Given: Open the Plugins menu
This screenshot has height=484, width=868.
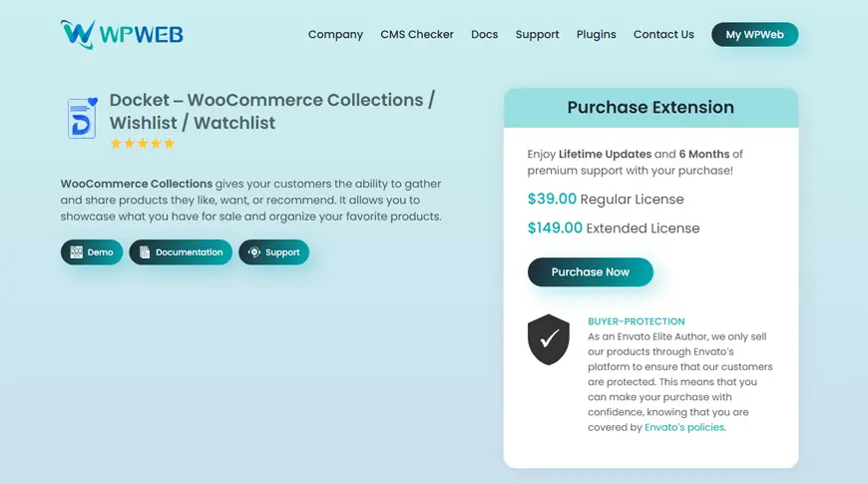Looking at the screenshot, I should coord(597,34).
